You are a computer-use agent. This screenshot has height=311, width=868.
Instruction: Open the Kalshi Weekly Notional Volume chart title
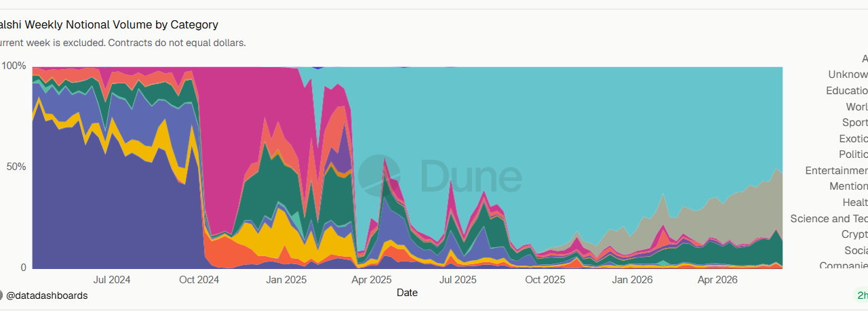(x=108, y=25)
